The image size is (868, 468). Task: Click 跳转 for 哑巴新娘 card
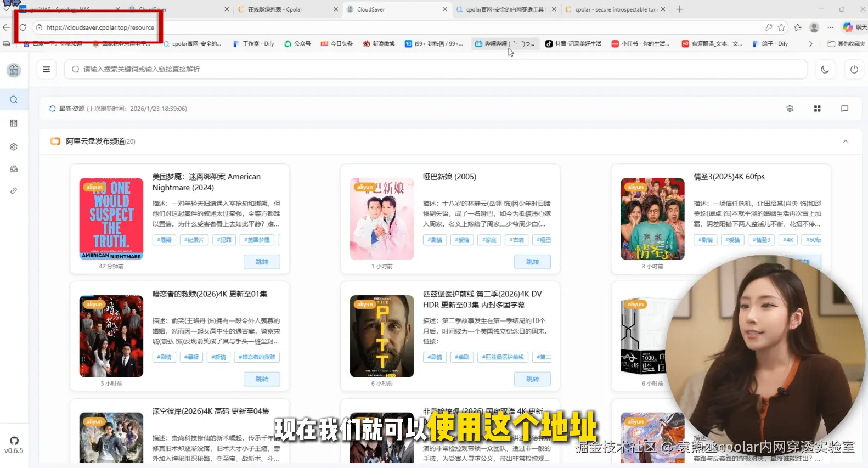click(x=532, y=262)
